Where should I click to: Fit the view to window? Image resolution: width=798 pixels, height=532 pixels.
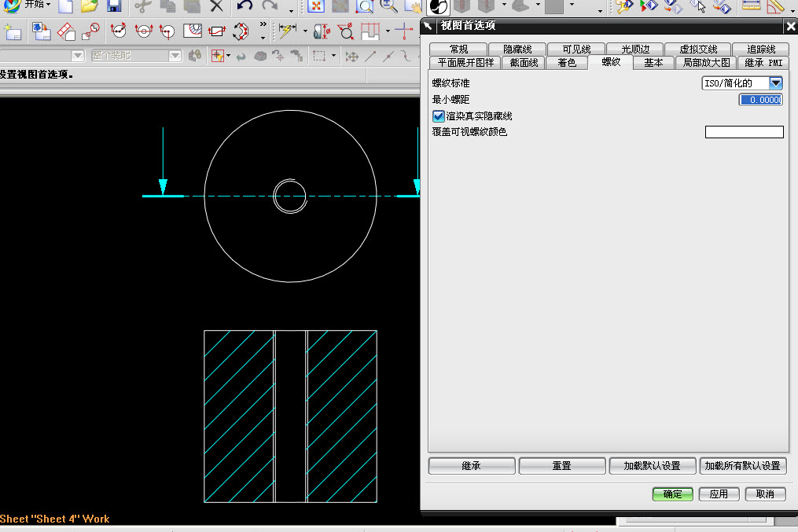(x=316, y=6)
